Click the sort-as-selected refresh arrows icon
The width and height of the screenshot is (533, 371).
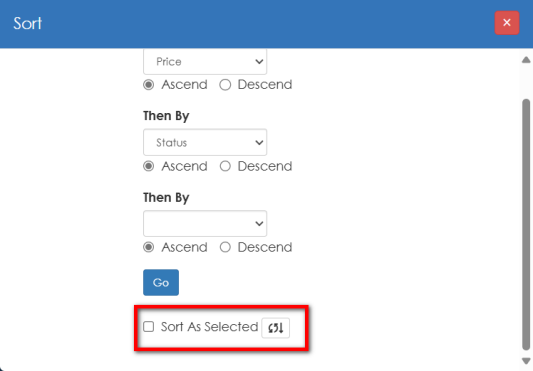click(x=275, y=328)
